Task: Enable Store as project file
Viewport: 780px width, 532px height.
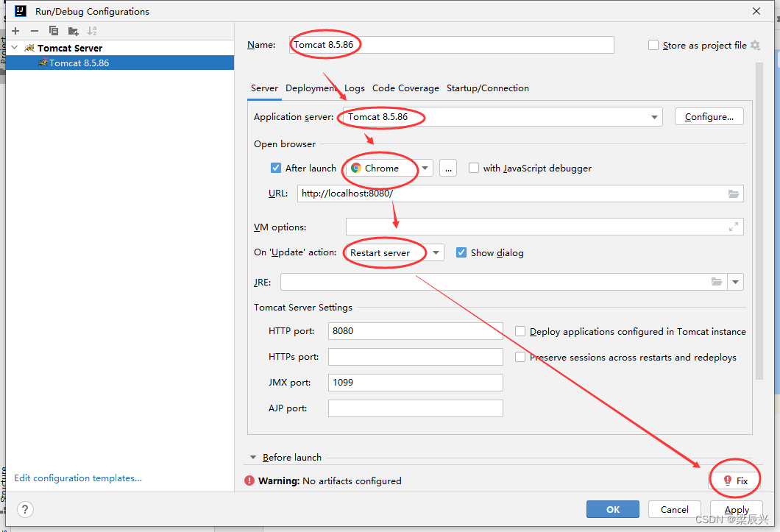Action: tap(653, 46)
